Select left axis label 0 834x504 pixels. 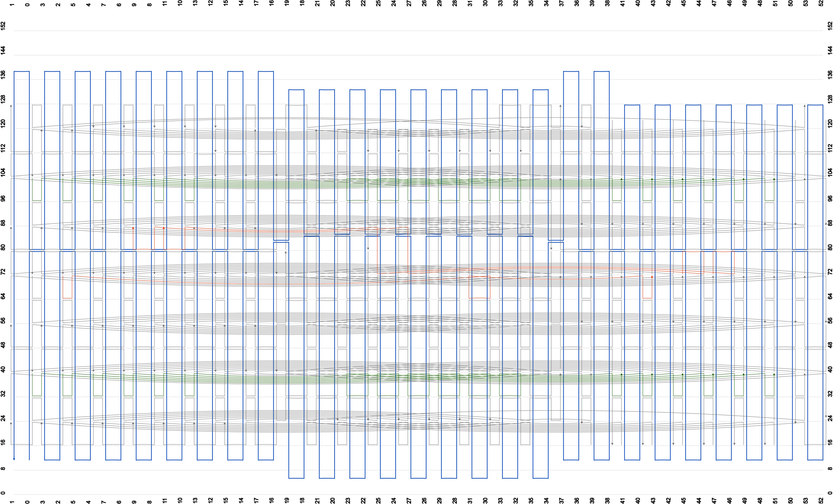click(3, 493)
